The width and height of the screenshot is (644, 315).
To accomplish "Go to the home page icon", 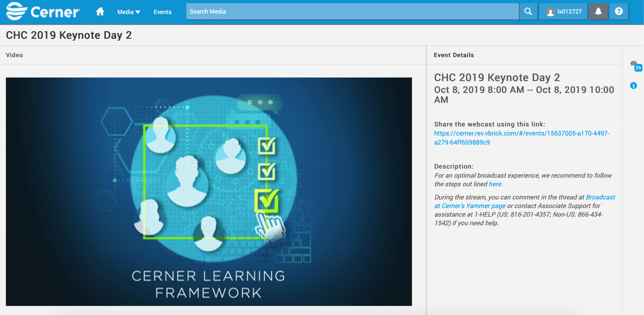I will click(x=100, y=12).
